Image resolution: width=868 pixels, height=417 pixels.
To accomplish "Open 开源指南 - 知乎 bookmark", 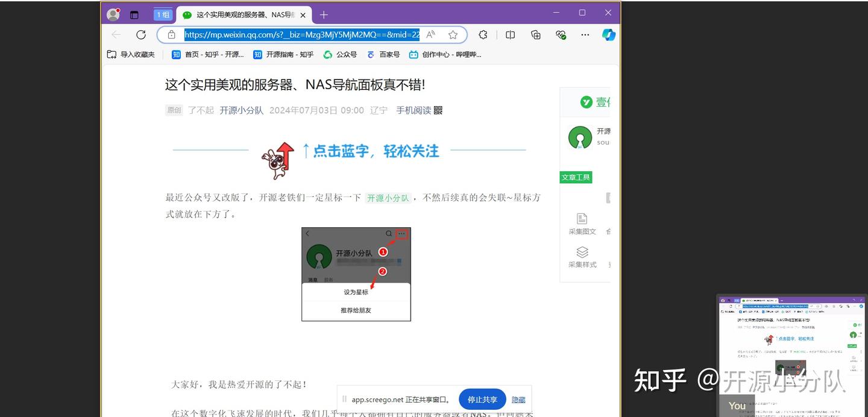I will coord(283,54).
